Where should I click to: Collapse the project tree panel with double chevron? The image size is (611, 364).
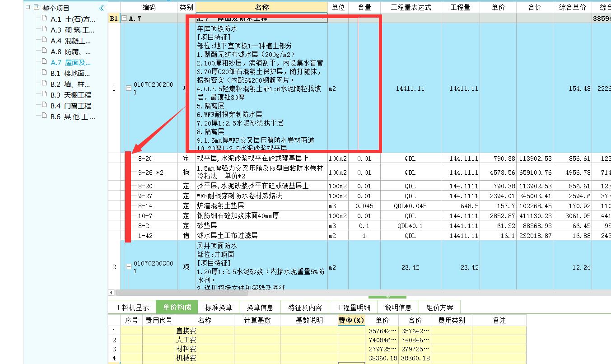point(101,8)
